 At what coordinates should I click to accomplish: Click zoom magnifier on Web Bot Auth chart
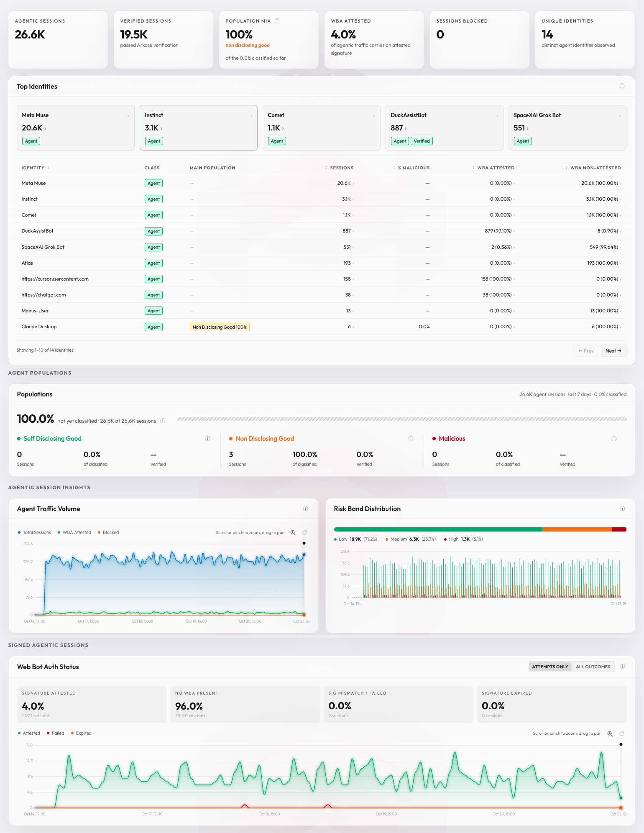[610, 733]
